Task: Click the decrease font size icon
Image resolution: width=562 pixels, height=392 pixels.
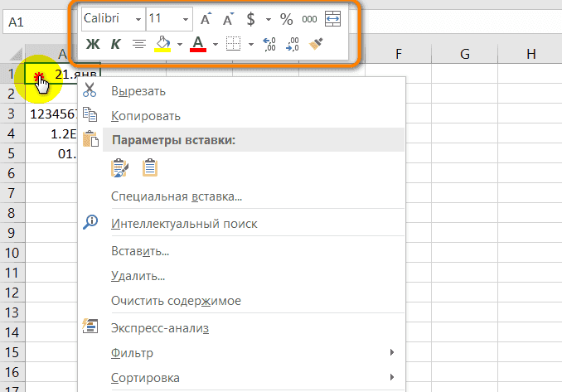Action: [228, 18]
